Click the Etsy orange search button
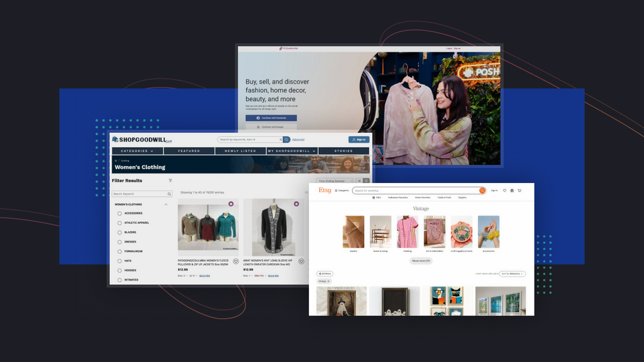 tap(482, 190)
